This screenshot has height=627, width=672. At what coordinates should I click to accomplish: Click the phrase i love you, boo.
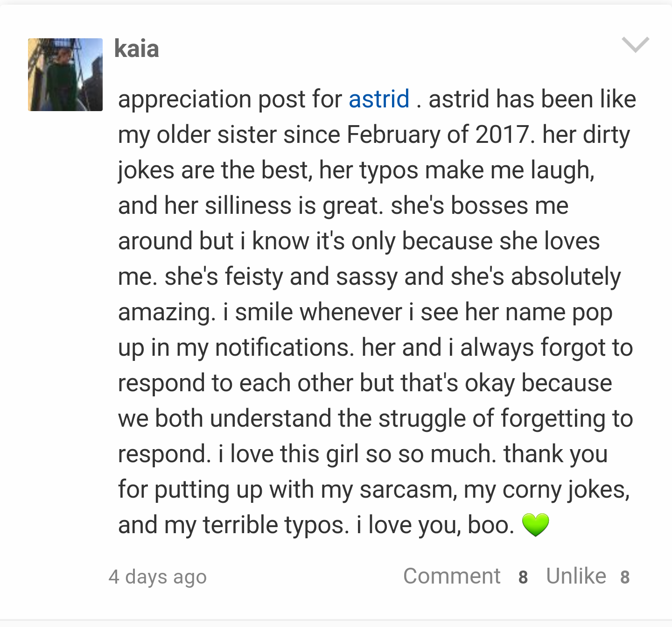[435, 525]
